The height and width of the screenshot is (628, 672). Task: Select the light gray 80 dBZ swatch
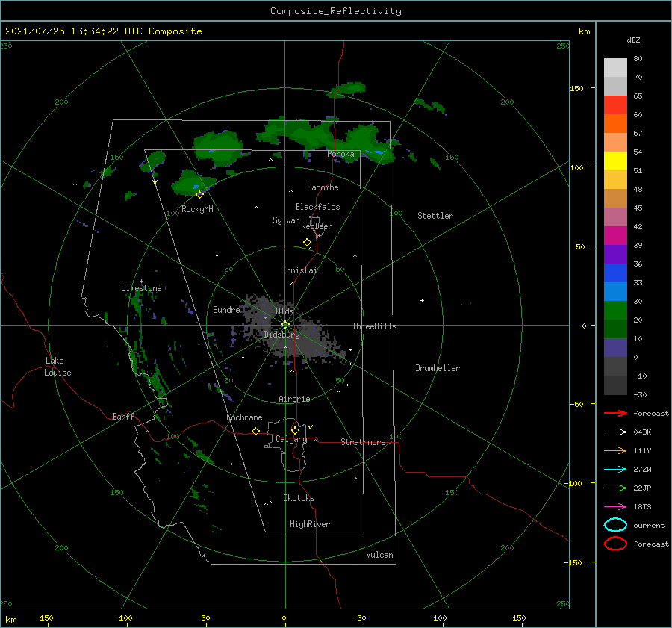coord(615,68)
